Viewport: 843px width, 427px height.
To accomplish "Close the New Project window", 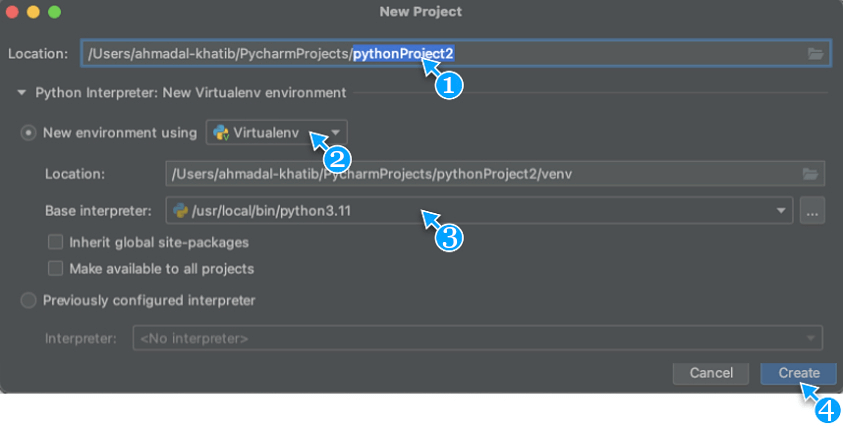I will (12, 12).
